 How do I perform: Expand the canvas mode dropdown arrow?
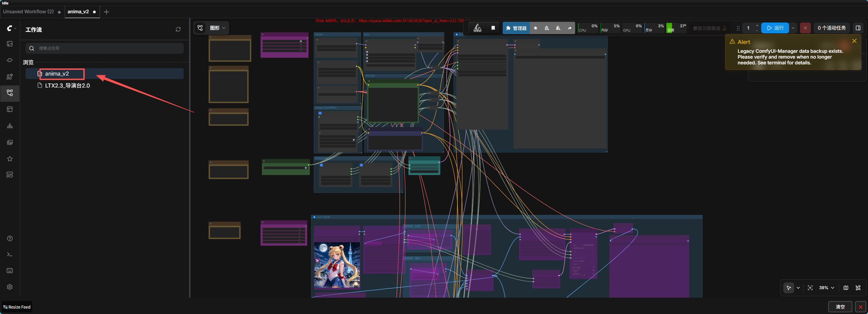click(798, 288)
